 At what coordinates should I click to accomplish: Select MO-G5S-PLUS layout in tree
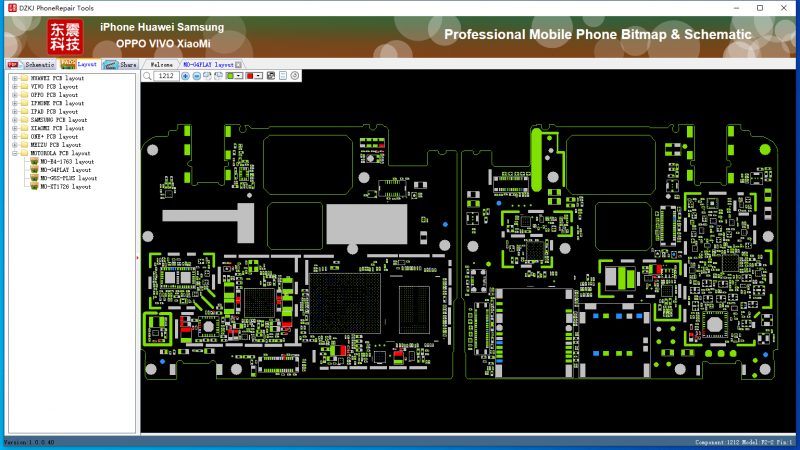68,178
